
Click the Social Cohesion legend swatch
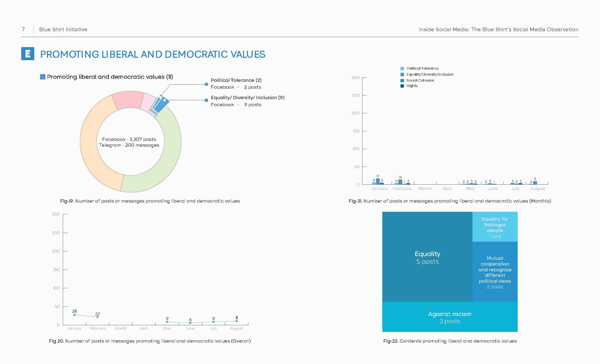[x=402, y=80]
